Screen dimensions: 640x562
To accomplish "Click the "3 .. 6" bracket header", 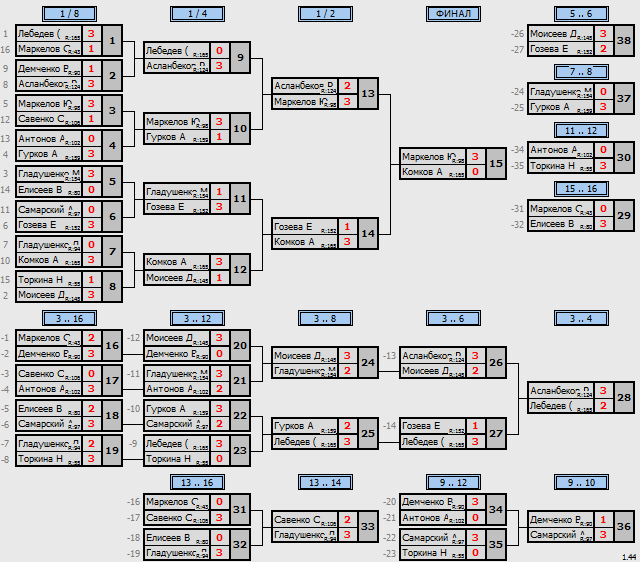I will click(x=453, y=318).
